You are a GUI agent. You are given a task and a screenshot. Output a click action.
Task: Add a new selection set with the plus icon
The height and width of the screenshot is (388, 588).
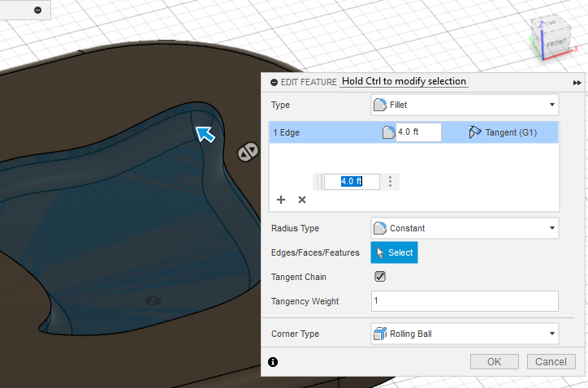[x=281, y=200]
